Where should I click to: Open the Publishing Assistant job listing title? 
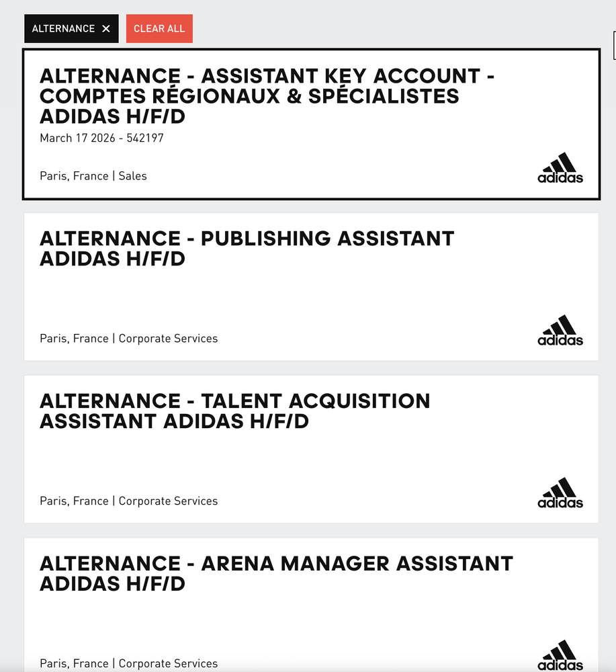click(x=247, y=248)
